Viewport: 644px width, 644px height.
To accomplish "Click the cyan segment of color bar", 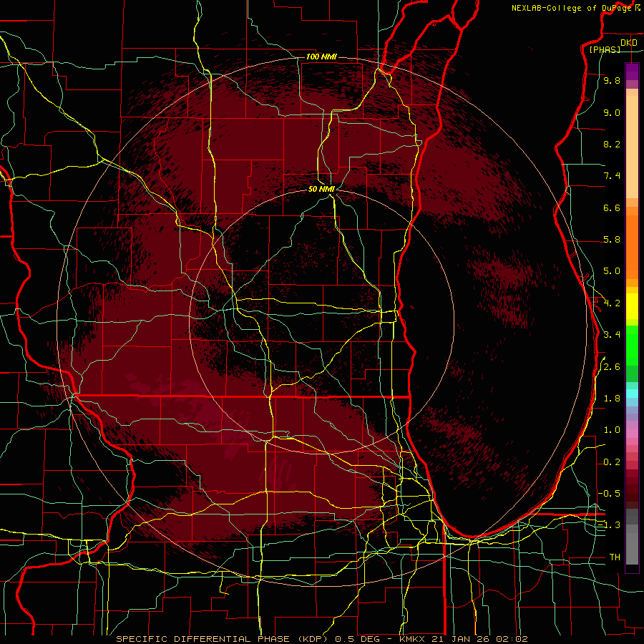I will click(x=632, y=394).
